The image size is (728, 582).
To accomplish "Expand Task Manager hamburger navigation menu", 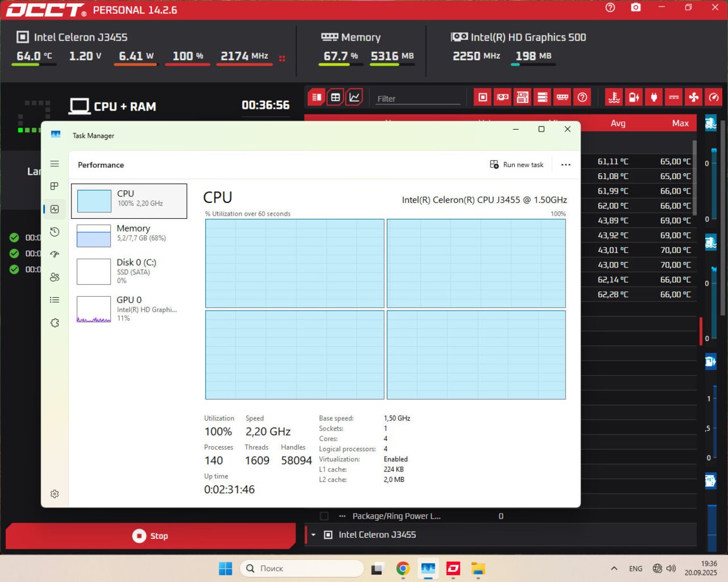I will pyautogui.click(x=54, y=164).
